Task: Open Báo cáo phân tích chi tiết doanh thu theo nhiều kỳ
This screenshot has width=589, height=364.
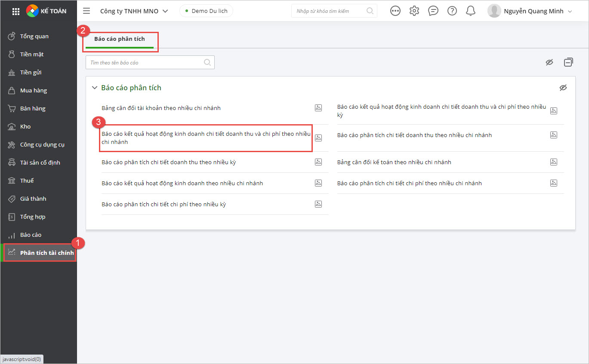Action: [169, 162]
